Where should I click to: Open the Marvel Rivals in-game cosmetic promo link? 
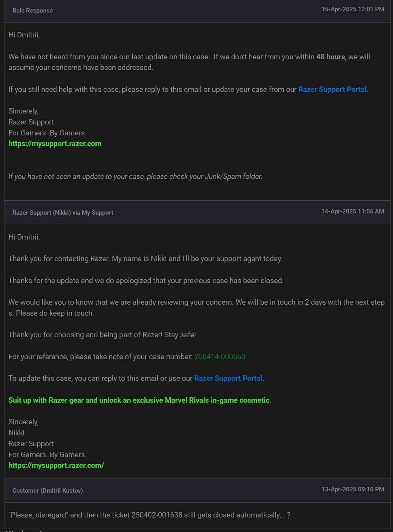(139, 400)
